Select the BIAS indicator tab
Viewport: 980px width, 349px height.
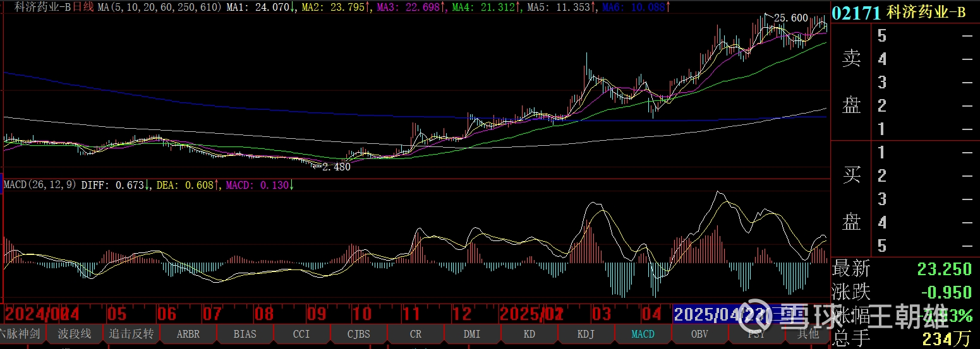click(245, 334)
